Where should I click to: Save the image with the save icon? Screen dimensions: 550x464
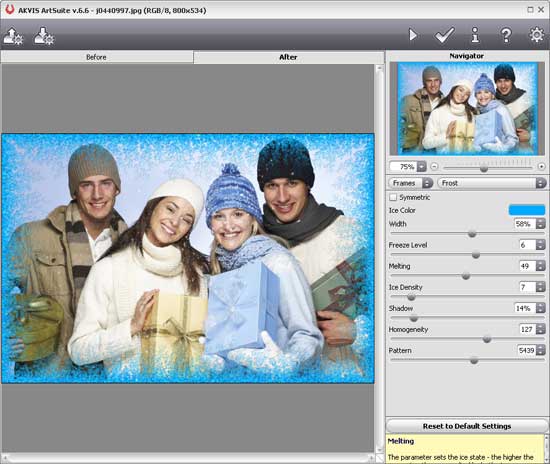tap(44, 36)
